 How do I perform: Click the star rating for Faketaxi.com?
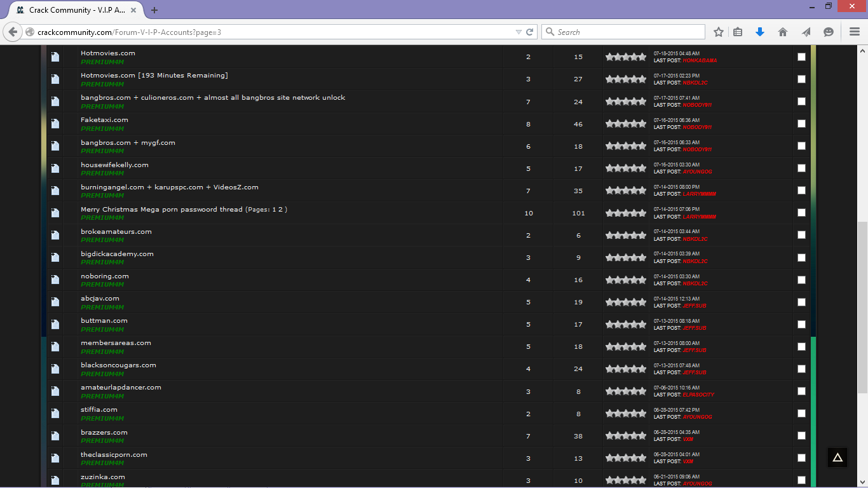(x=625, y=124)
